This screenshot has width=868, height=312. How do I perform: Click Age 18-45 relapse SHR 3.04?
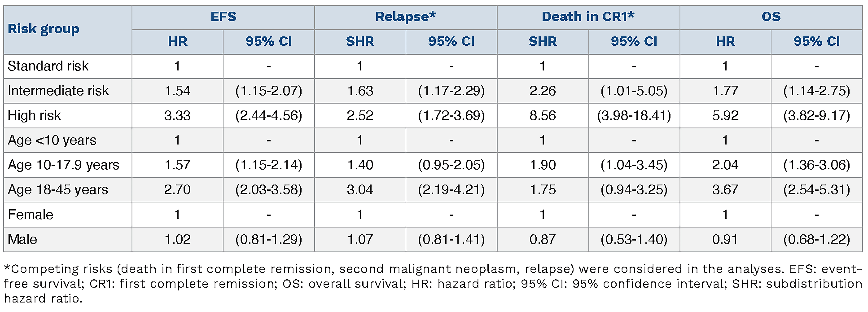point(360,190)
